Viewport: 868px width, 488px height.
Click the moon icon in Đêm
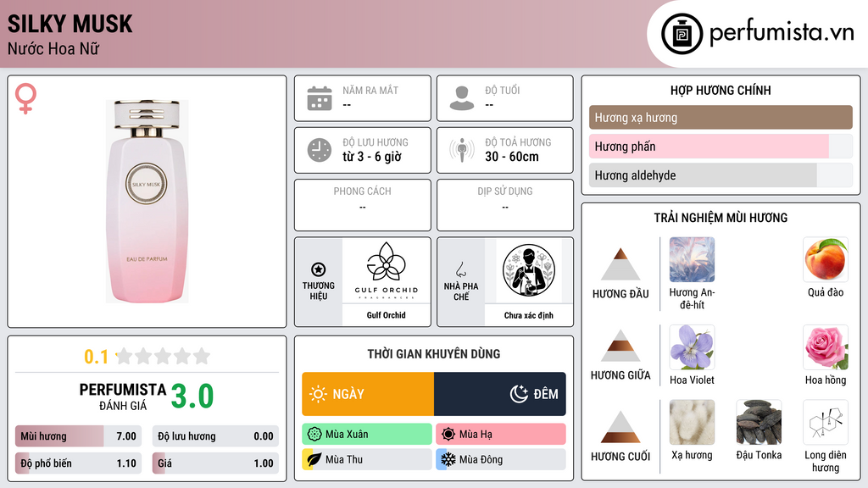[519, 394]
